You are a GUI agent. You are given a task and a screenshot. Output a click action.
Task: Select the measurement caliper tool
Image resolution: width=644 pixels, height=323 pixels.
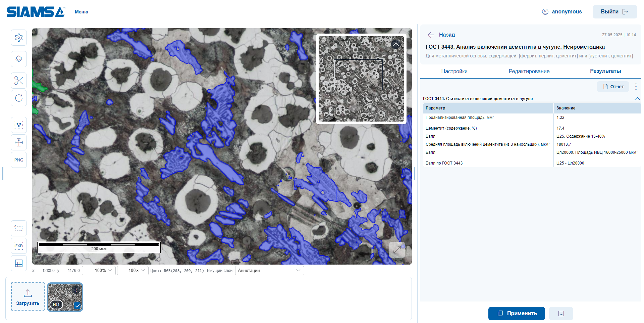point(19,142)
